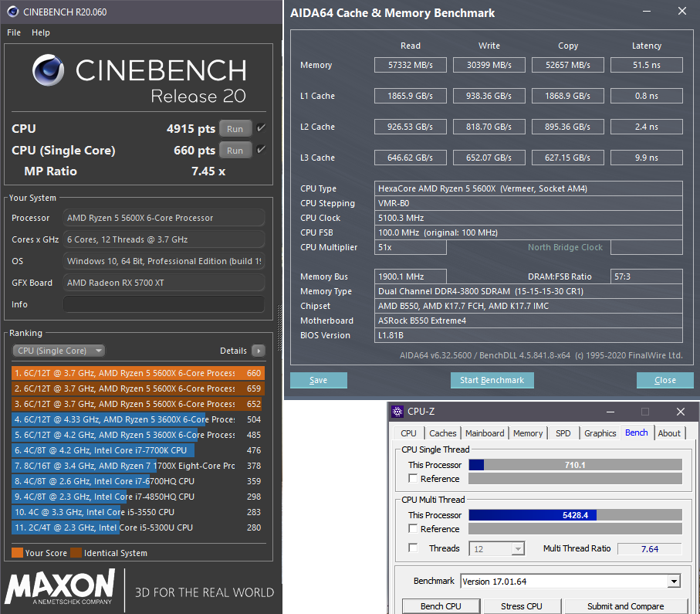
Task: Click the Details arrow icon in Ranking
Action: [x=259, y=351]
